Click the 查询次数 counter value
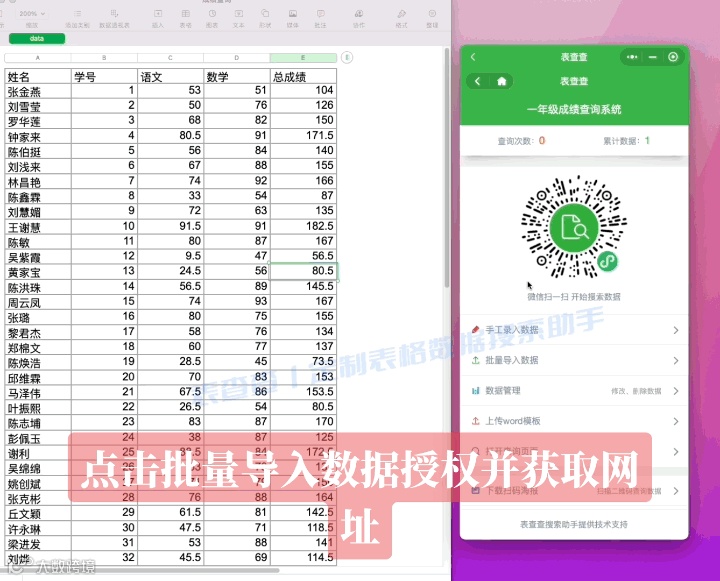Image resolution: width=720 pixels, height=581 pixels. point(542,141)
